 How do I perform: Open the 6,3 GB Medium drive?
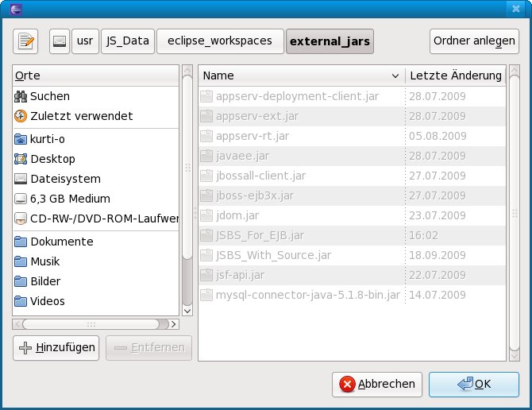[x=70, y=199]
